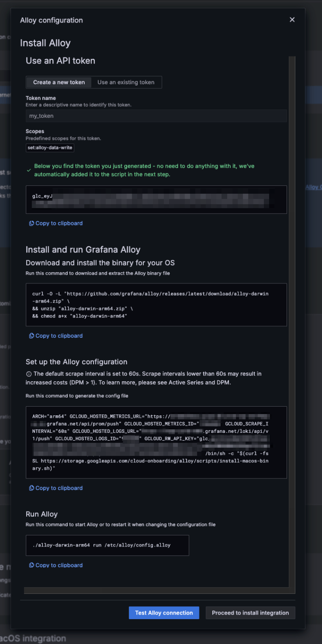Click the set:alloy-data-write scope tag

coord(50,148)
